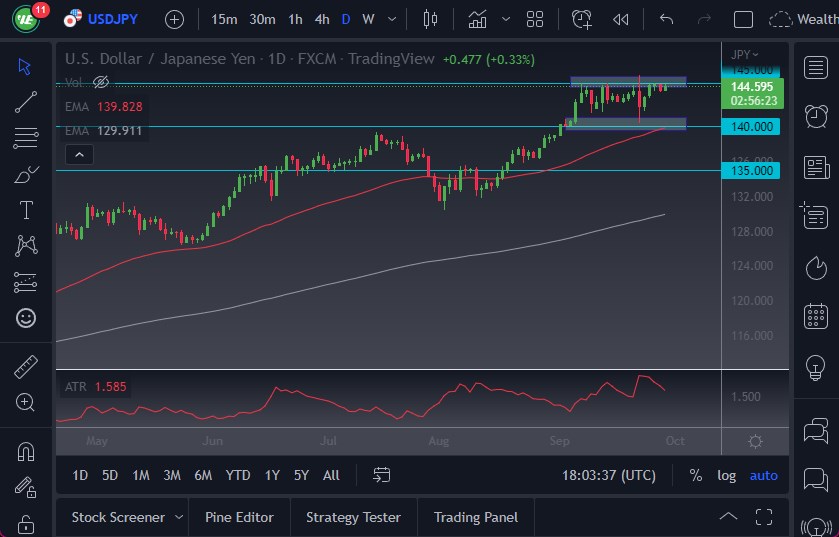
Task: Toggle auto scale on price axis
Action: (x=763, y=475)
